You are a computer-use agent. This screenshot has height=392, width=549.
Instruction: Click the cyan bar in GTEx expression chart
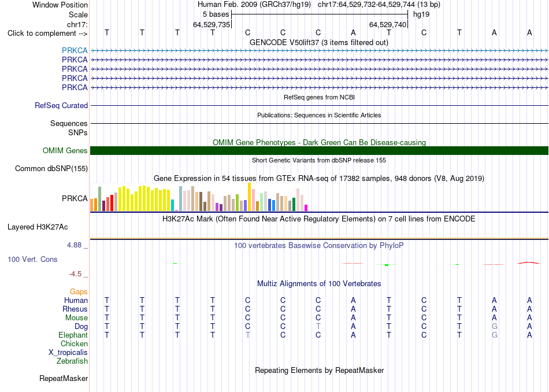(x=172, y=205)
